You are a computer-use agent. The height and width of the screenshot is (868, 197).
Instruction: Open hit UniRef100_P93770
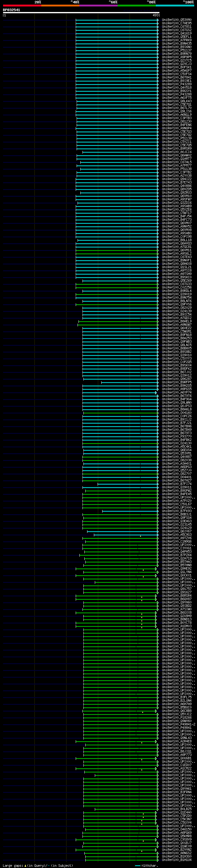click(x=177, y=436)
